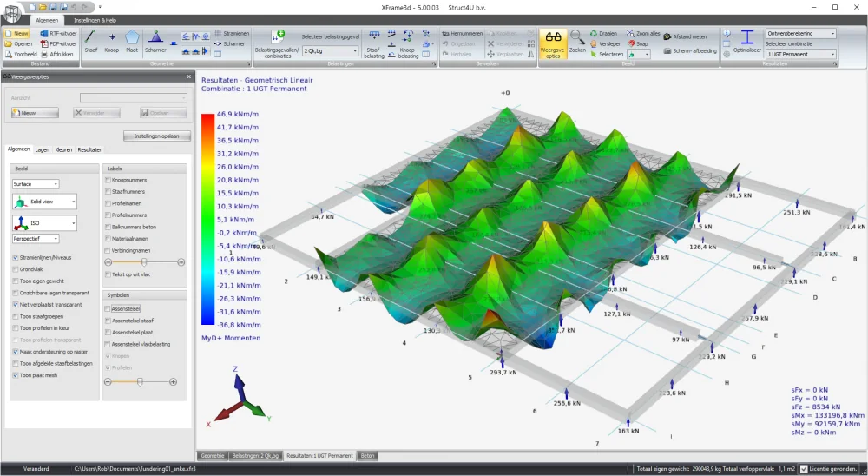Enable Assenstelsel plaat checkbox
The height and width of the screenshot is (476, 868).
pos(108,333)
